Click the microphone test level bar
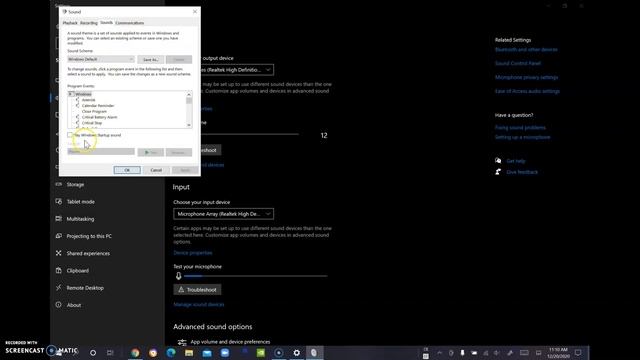 tap(256, 276)
